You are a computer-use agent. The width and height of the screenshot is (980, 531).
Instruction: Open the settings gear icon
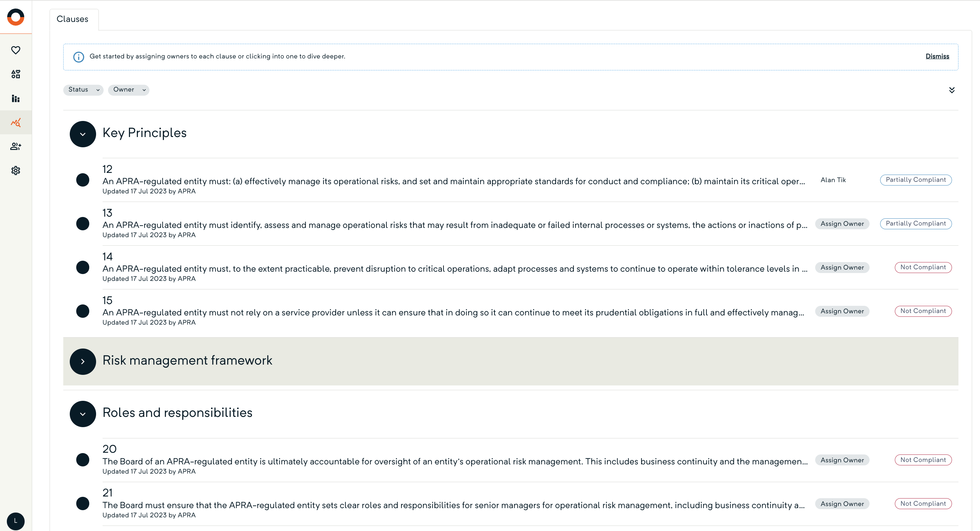point(16,170)
